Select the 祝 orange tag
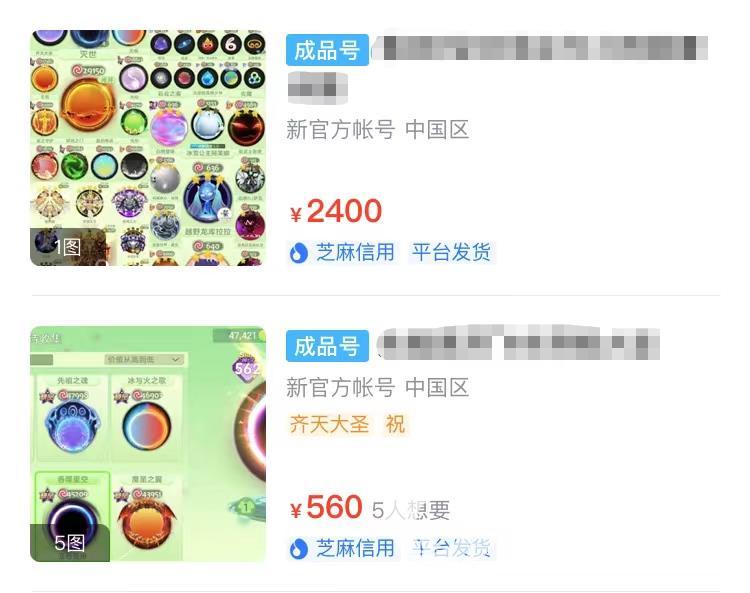This screenshot has height=593, width=750. [396, 425]
